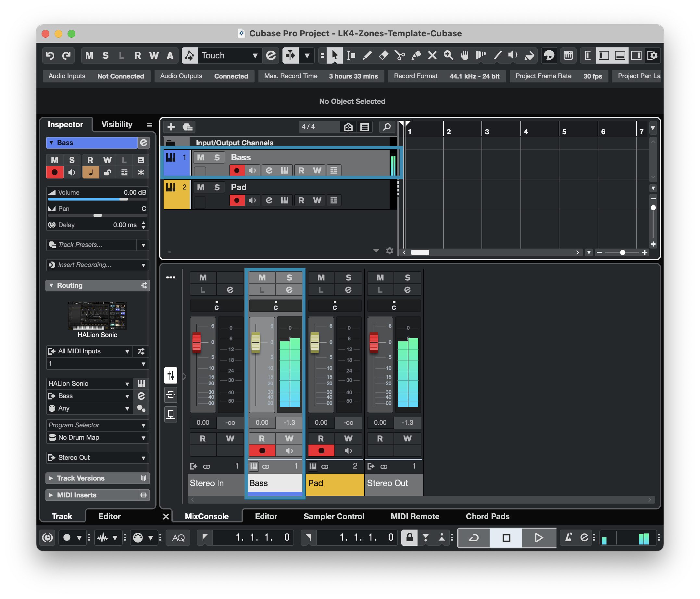The height and width of the screenshot is (599, 700).
Task: Select the Zoom magnifier tool
Action: coord(448,55)
